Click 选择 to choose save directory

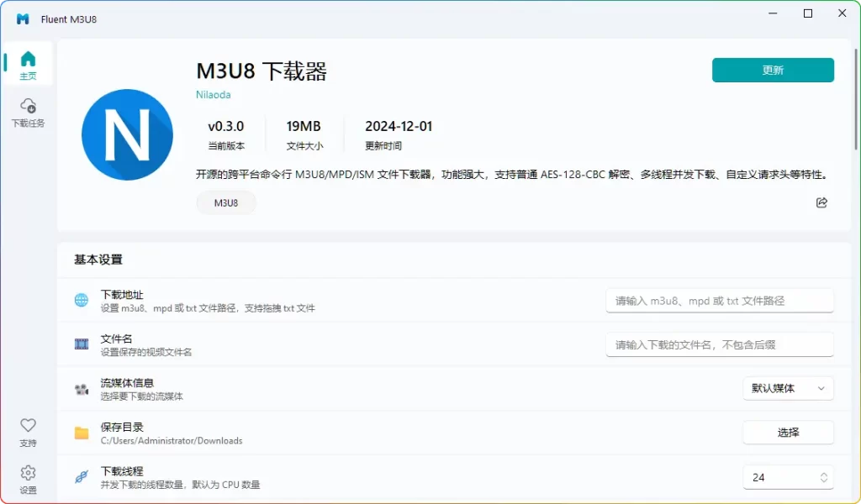click(788, 433)
